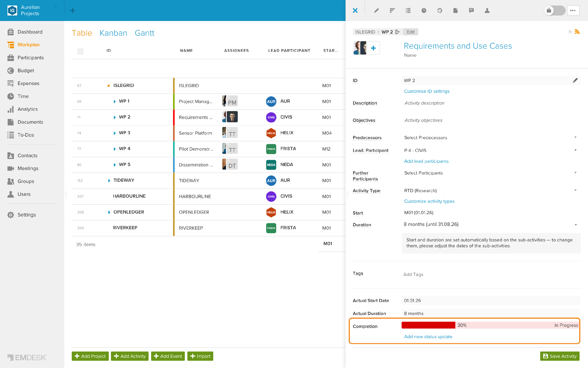Open the list icon in panel toolbar
588x368 pixels.
(408, 10)
